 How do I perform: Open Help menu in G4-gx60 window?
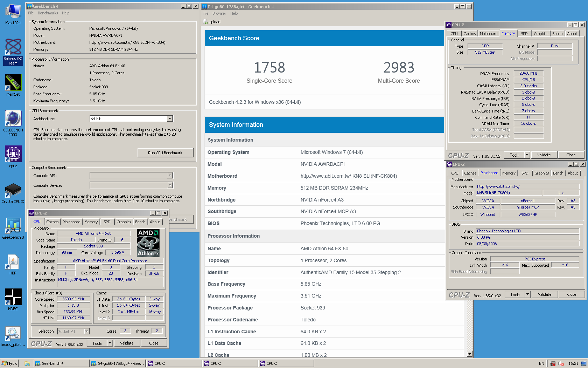(x=234, y=13)
